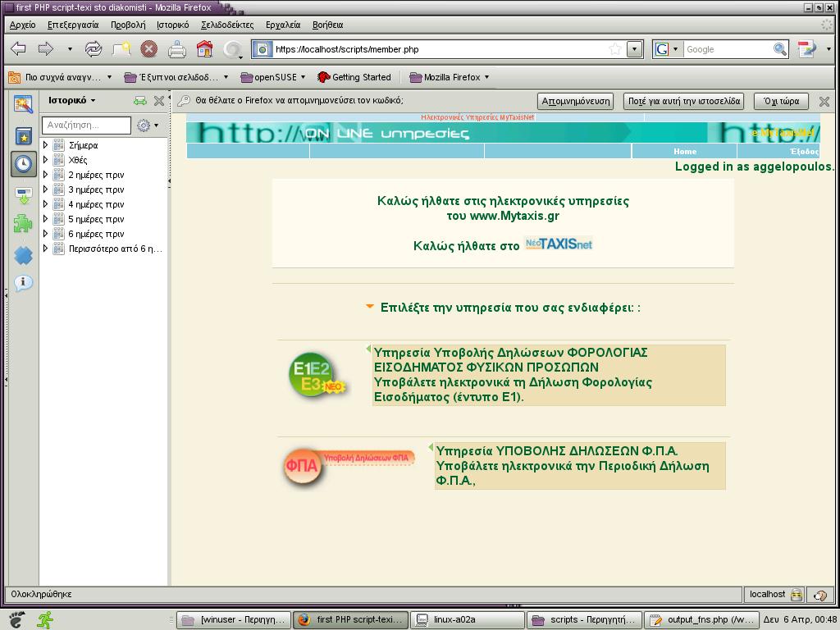This screenshot has width=840, height=630.
Task: Switch to linux-a02a taskbar window
Action: click(467, 620)
